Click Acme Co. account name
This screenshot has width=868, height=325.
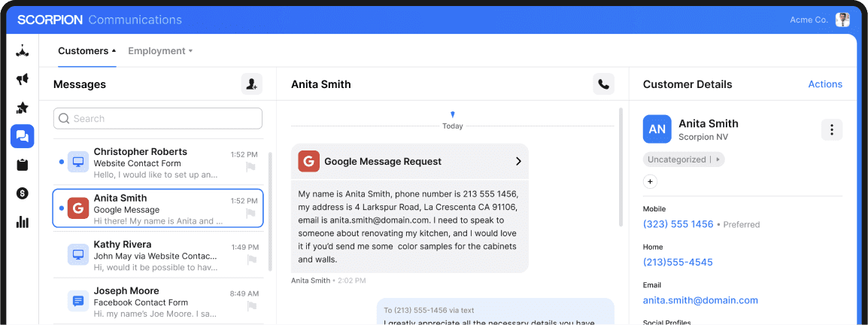809,20
